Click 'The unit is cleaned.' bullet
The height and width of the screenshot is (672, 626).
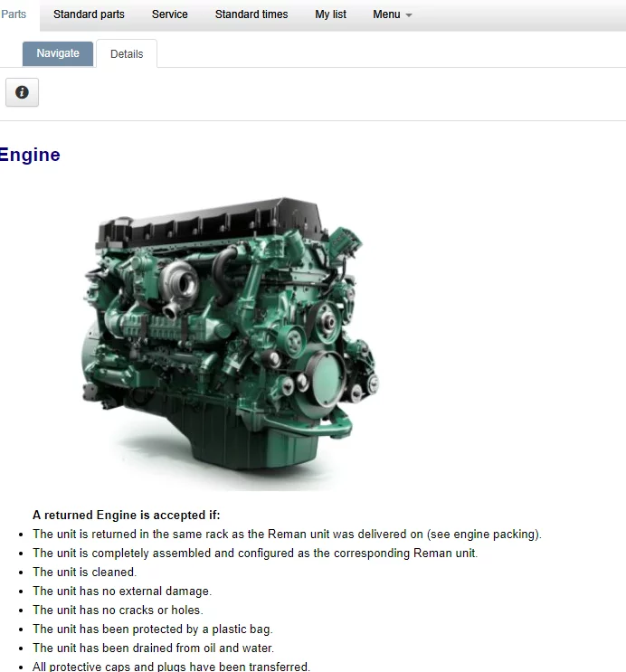84,572
